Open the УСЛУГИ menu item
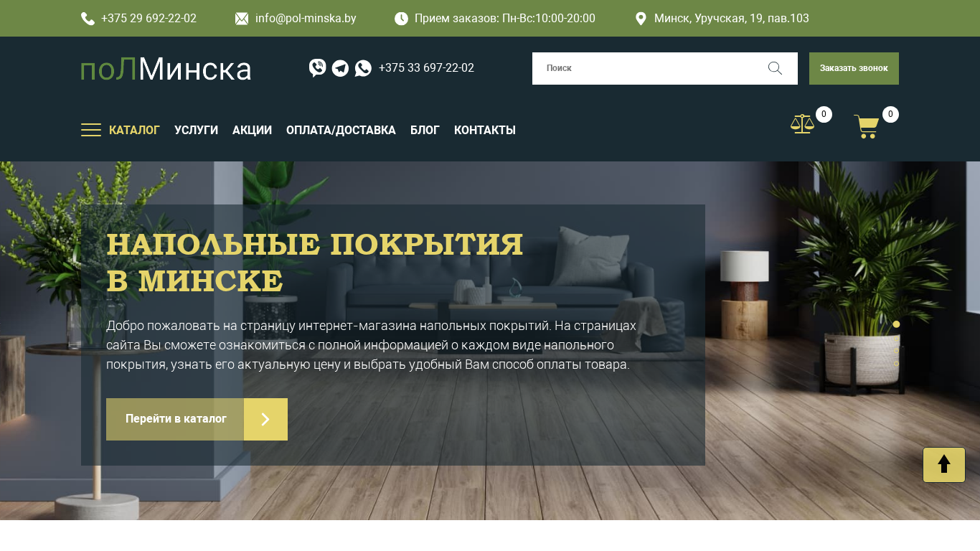This screenshot has width=980, height=551. pyautogui.click(x=196, y=130)
